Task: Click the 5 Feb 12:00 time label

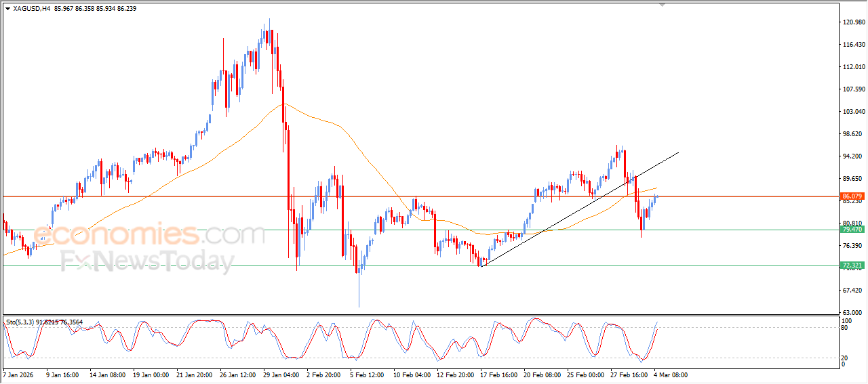Action: tap(367, 375)
